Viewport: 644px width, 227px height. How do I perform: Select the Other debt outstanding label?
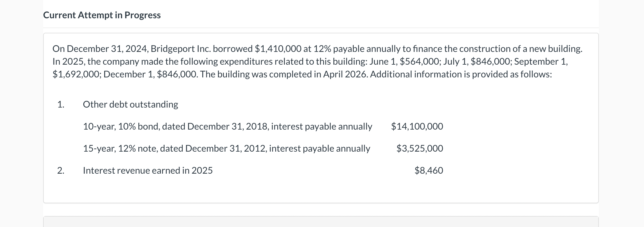(131, 104)
